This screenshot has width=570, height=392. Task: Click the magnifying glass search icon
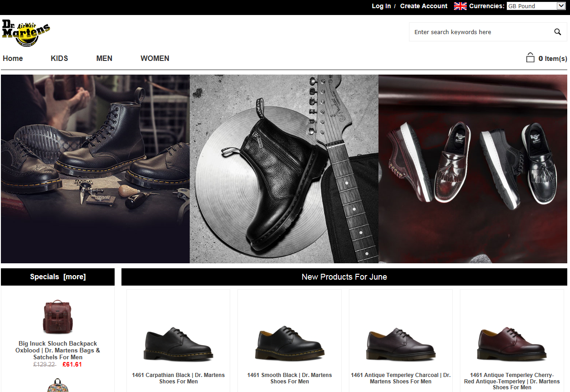(557, 32)
